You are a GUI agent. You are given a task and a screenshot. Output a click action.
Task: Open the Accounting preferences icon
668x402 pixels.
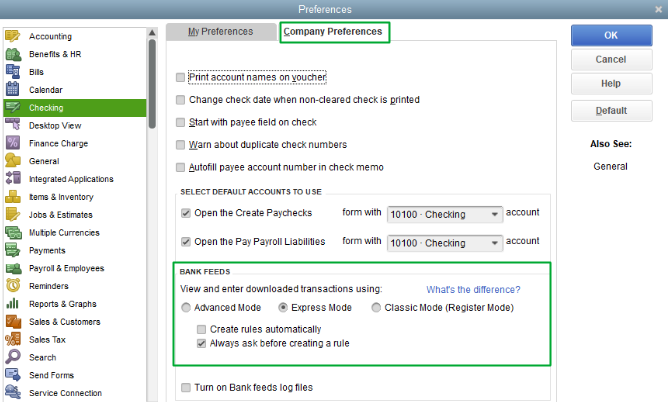point(13,36)
